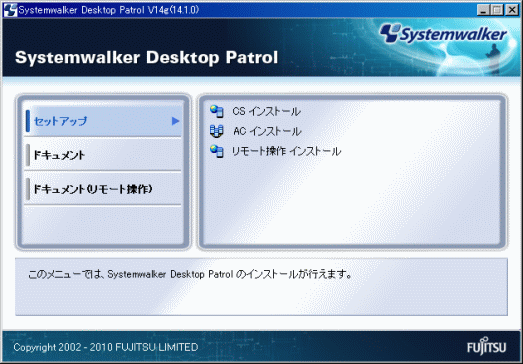Image resolution: width=523 pixels, height=364 pixels.
Task: Click the CS インストール icon
Action: (217, 111)
